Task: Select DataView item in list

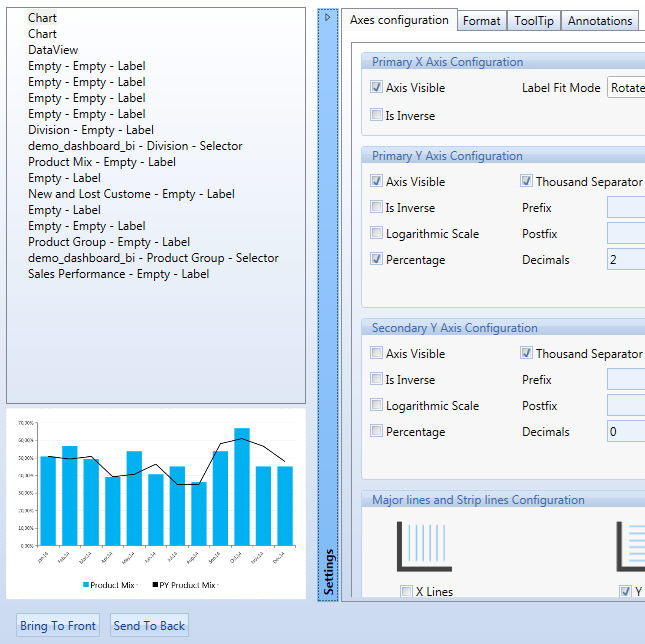Action: click(x=53, y=50)
